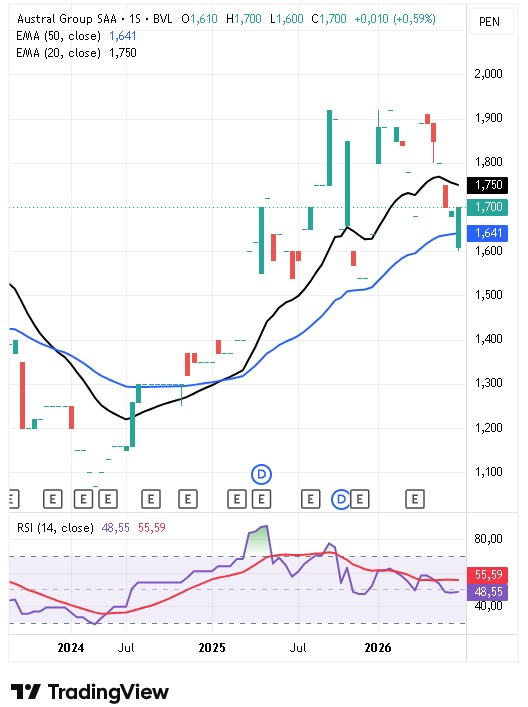This screenshot has height=707, width=528.
Task: Open the PEN currency selector
Action: (489, 22)
